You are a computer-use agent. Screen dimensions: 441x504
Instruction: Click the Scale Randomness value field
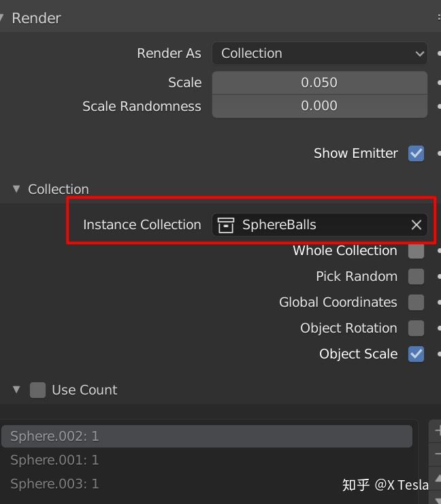(319, 106)
